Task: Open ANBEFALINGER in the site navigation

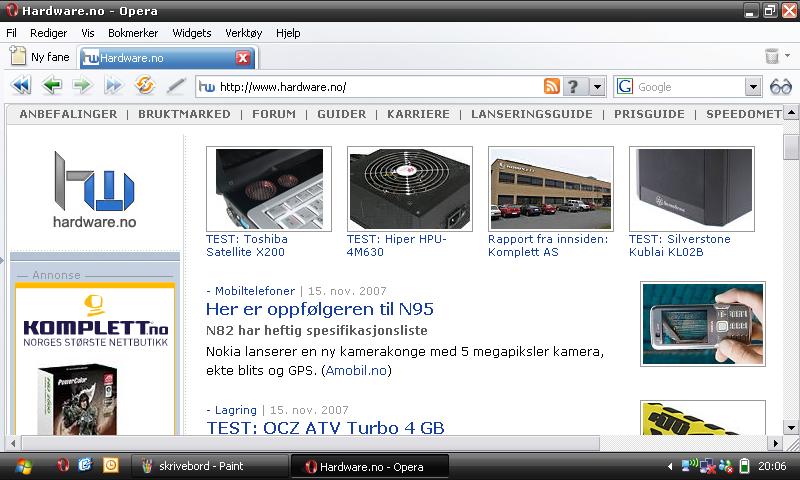Action: [68, 114]
